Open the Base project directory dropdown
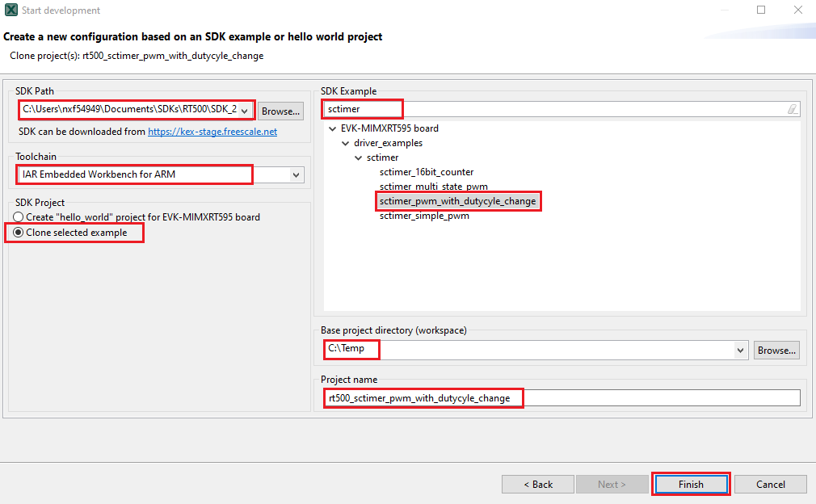 741,351
